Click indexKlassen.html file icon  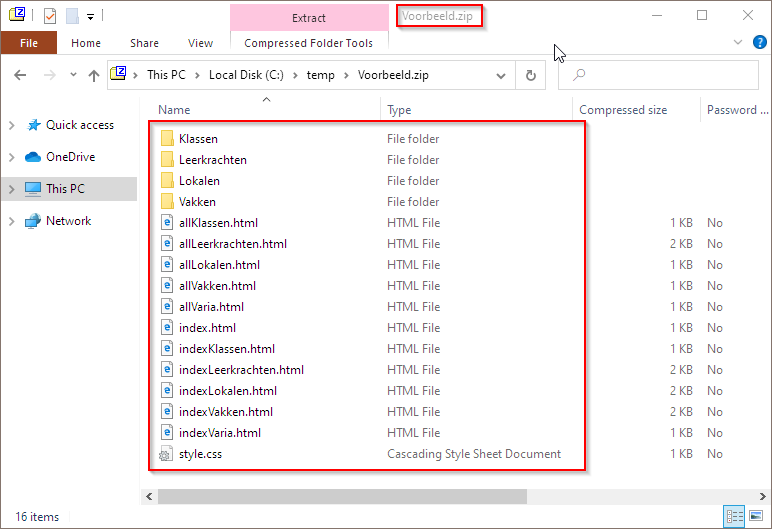coord(167,349)
